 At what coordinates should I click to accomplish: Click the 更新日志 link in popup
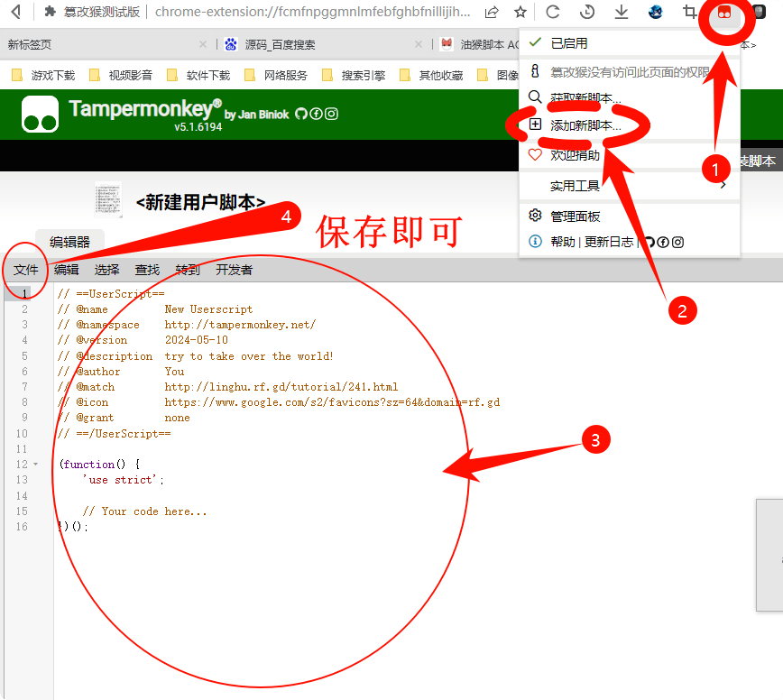(x=609, y=242)
